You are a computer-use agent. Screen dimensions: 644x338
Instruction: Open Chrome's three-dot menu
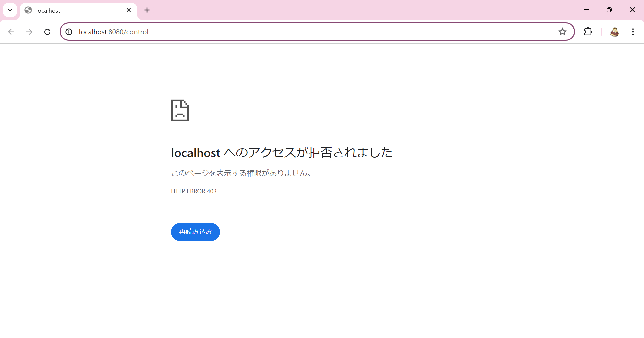633,32
